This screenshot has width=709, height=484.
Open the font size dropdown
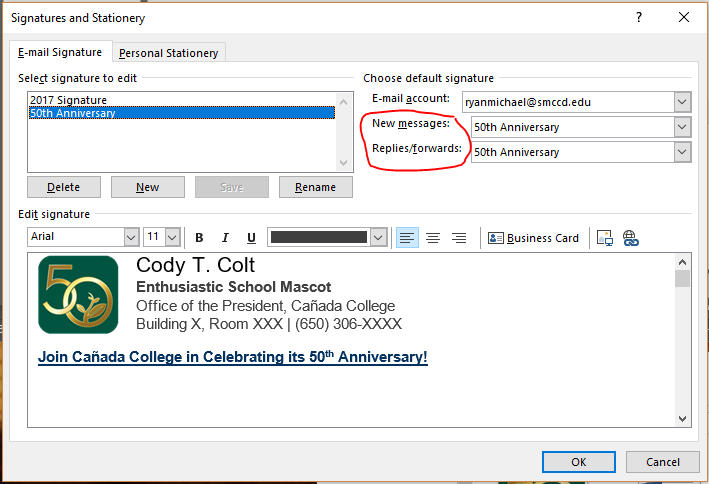(172, 237)
